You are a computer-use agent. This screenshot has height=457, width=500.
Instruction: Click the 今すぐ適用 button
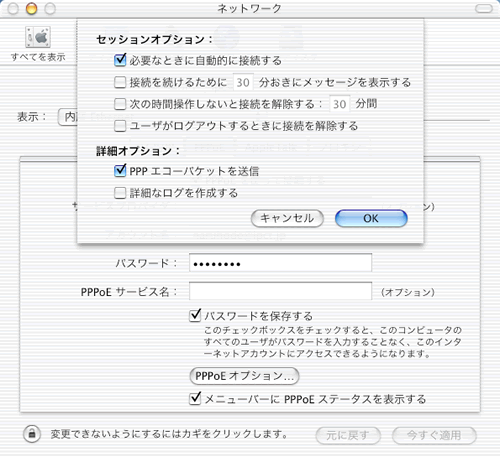434,435
